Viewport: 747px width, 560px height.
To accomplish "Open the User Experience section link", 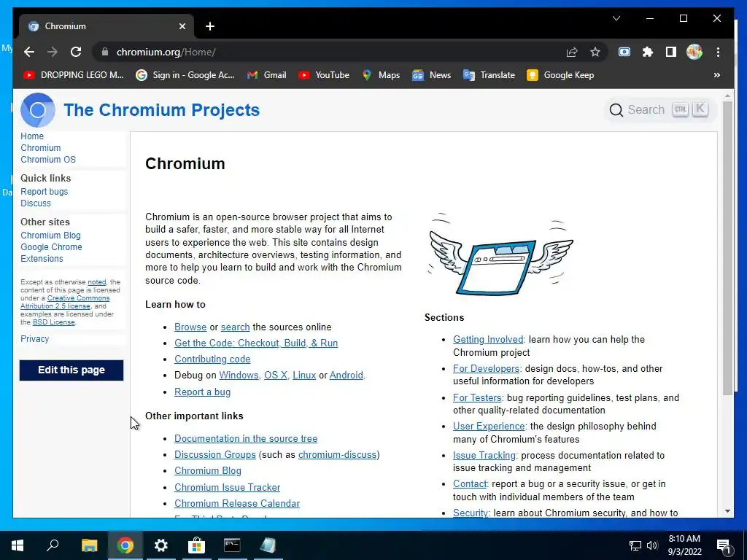I will 488,426.
